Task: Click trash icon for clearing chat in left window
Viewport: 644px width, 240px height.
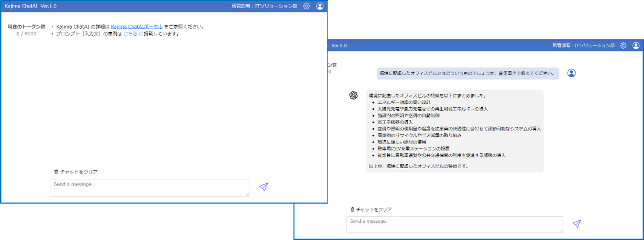Action: tap(56, 172)
